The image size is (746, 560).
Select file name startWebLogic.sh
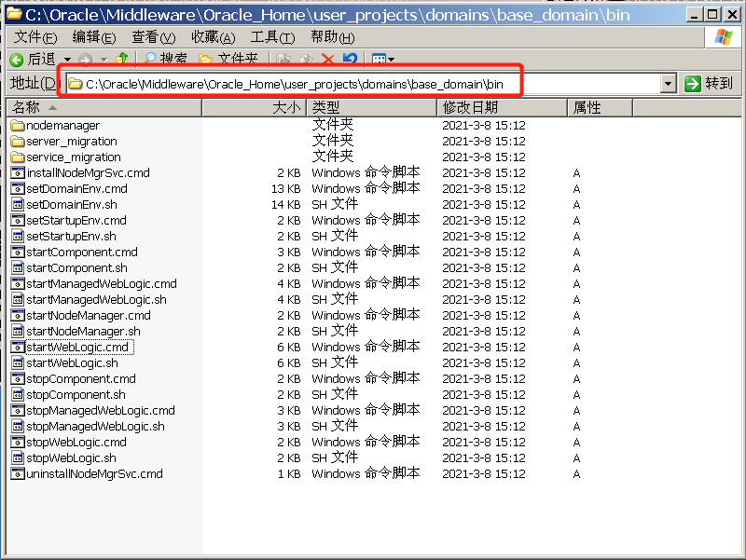[x=73, y=363]
